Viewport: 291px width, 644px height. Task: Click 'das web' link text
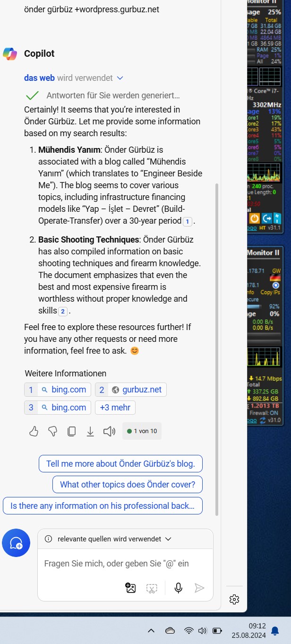39,78
